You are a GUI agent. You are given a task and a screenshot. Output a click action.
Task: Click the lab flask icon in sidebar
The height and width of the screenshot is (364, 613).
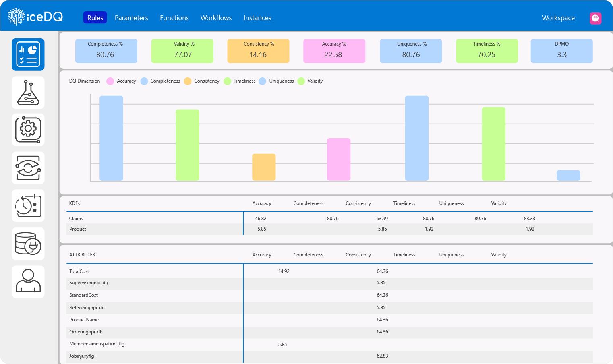[28, 93]
